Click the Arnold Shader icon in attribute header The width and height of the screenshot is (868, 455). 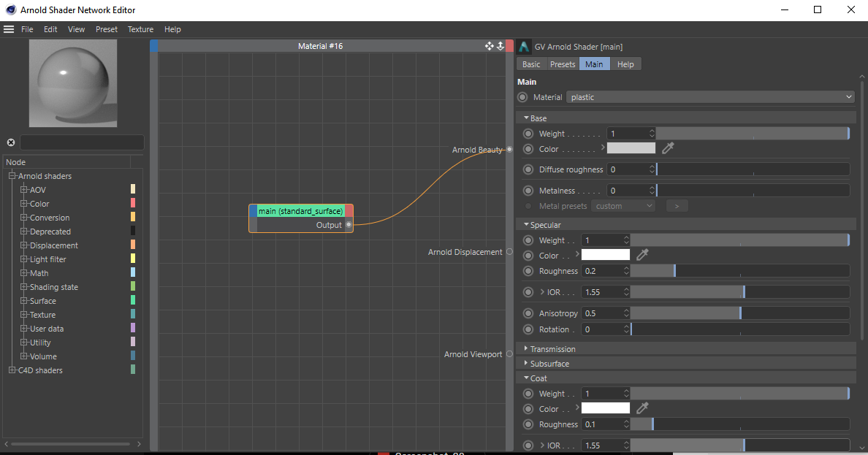pyautogui.click(x=523, y=46)
